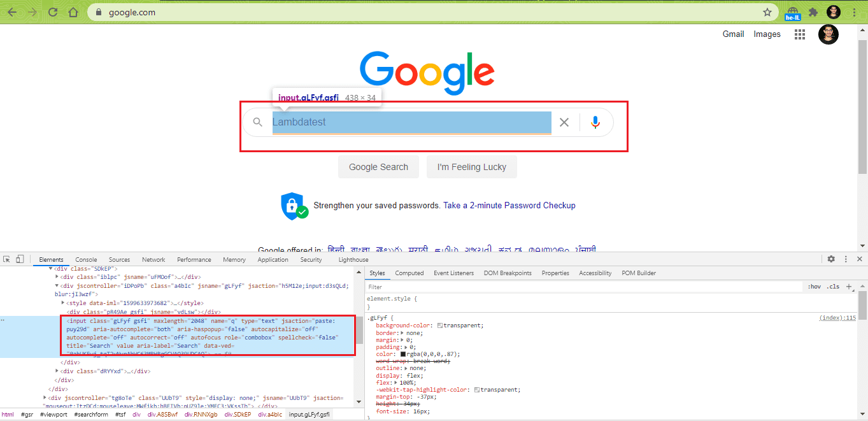View site info via the padlock icon

click(x=99, y=12)
